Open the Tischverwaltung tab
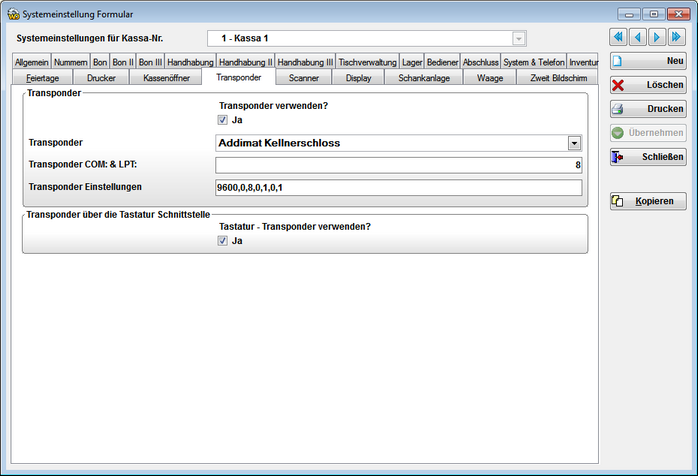Screen dimensions: 698x476 (x=368, y=62)
